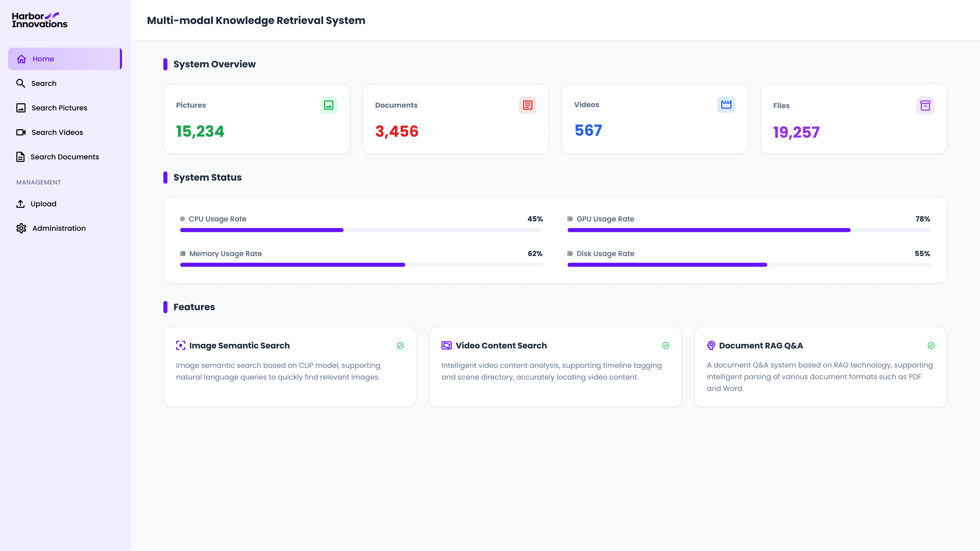Click the Upload arrow icon
The height and width of the screenshot is (551, 980).
[x=21, y=204]
